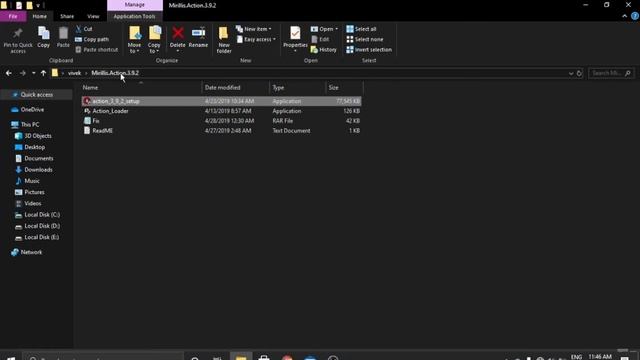
Task: Open Network in the sidebar
Action: coord(31,252)
